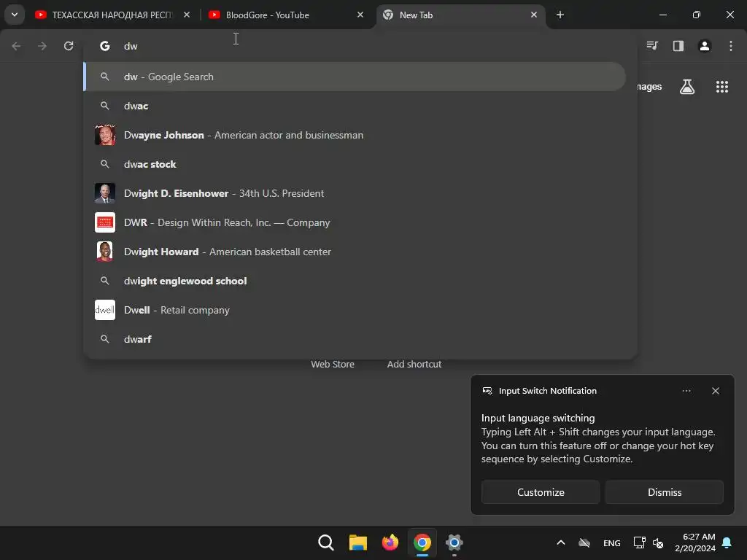
Task: Open File Explorer from taskbar
Action: pos(357,542)
